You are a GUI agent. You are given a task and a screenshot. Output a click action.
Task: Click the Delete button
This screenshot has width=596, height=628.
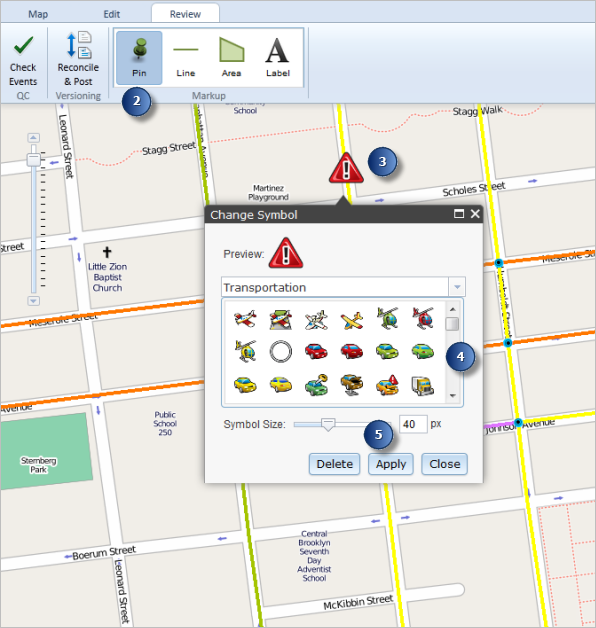(x=334, y=464)
